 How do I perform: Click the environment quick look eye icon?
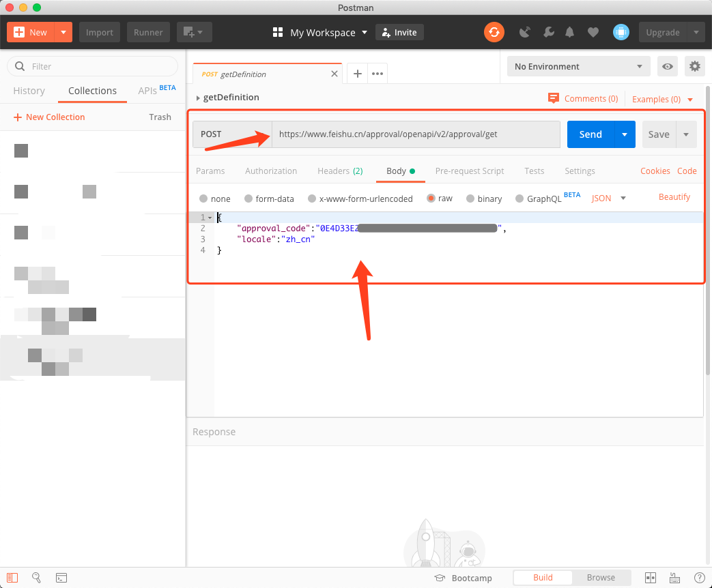click(x=668, y=66)
